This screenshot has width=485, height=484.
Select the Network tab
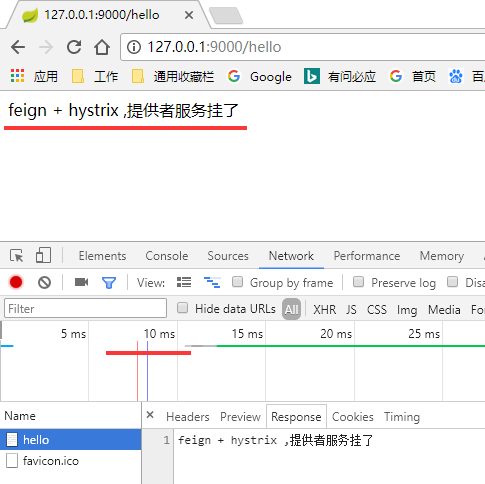[x=291, y=256]
